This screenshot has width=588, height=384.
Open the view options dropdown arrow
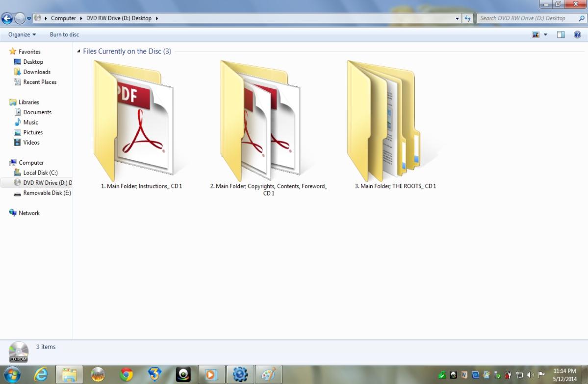[545, 35]
